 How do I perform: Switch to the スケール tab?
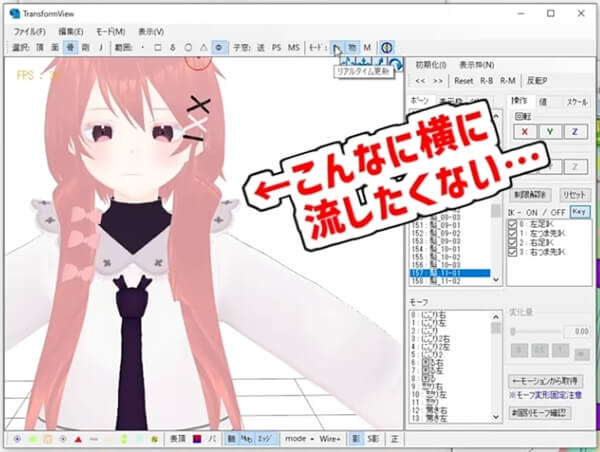pos(575,101)
